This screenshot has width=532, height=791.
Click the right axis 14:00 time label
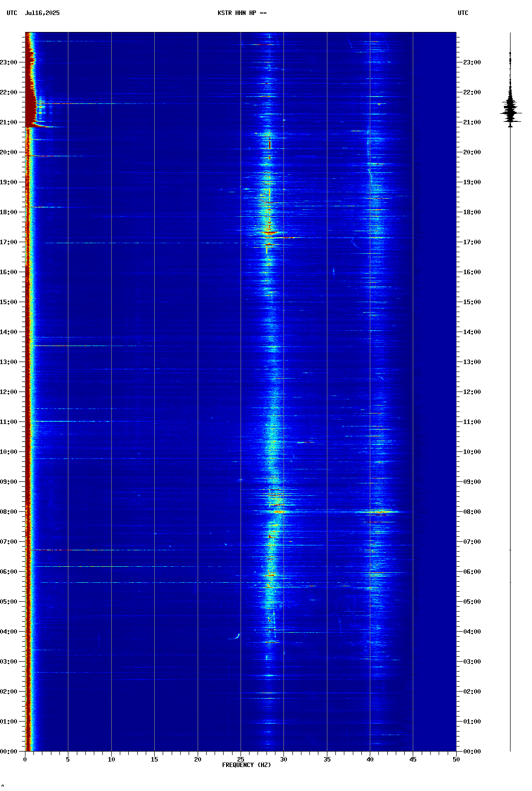click(x=472, y=332)
